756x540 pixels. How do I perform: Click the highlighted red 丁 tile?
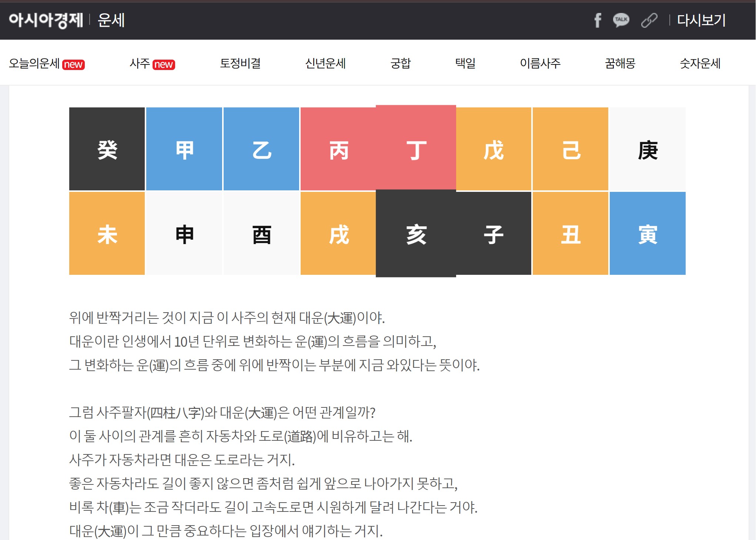pyautogui.click(x=416, y=148)
